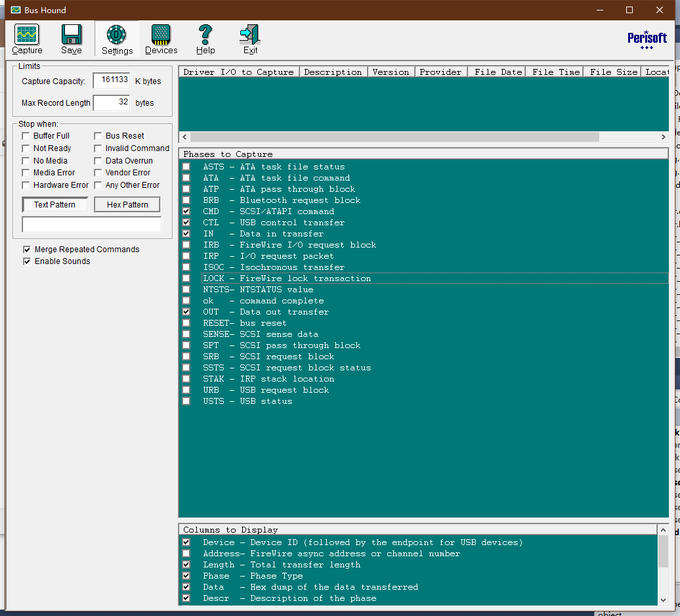The image size is (680, 616).
Task: Tick the Vendor Error checkbox
Action: (98, 173)
